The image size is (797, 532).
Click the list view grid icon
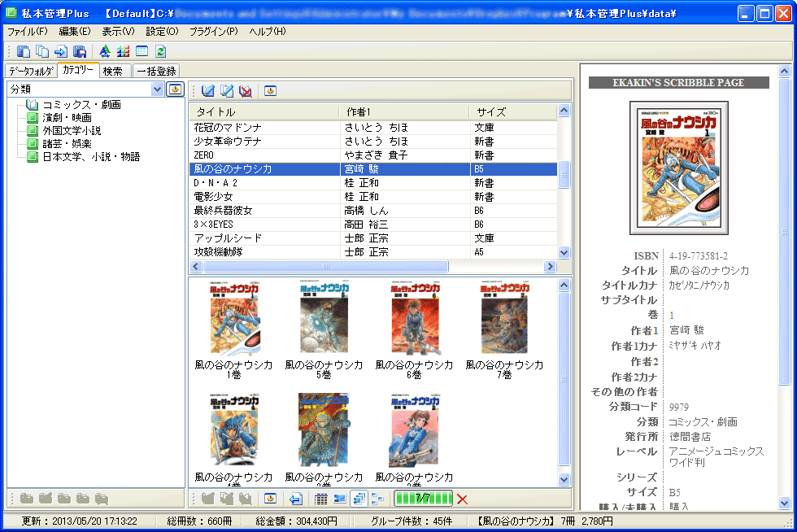click(x=320, y=499)
